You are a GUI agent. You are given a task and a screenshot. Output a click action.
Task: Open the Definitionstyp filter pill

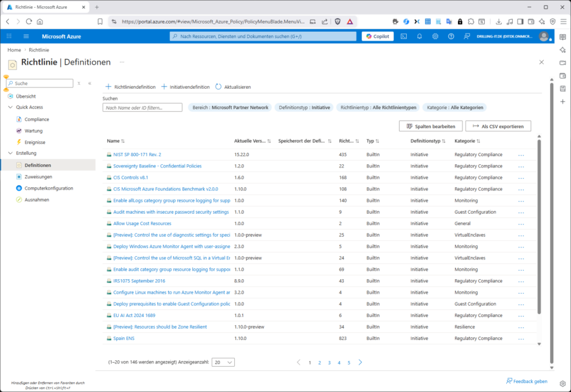305,107
